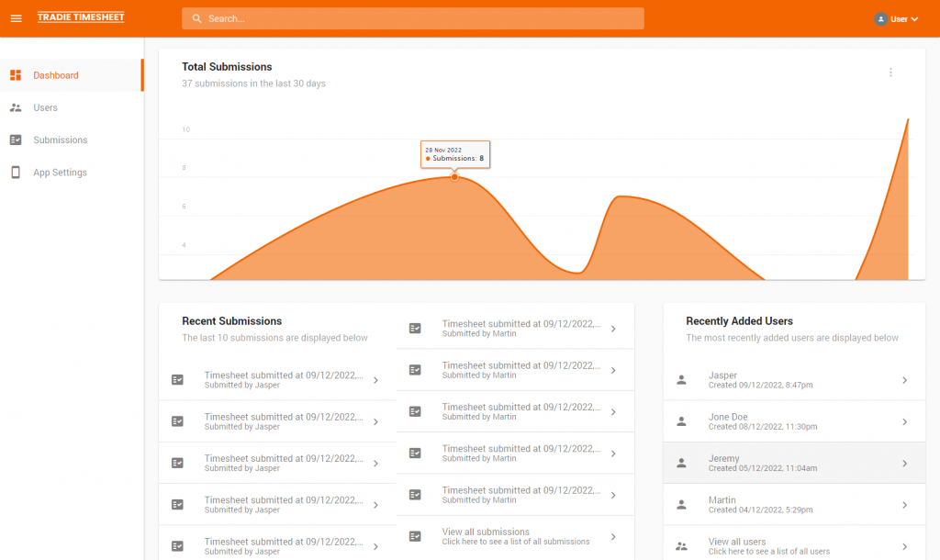
Task: Select the Submissions icon in the sidebar
Action: point(16,140)
